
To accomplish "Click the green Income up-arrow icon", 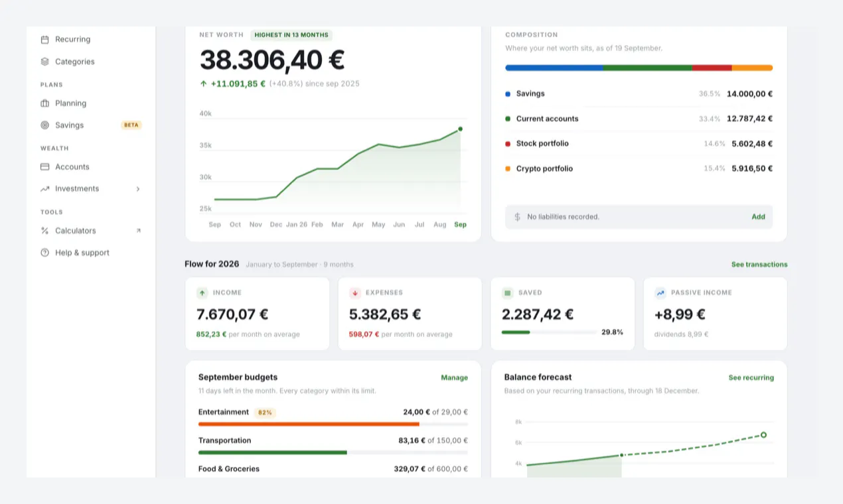I will [202, 292].
